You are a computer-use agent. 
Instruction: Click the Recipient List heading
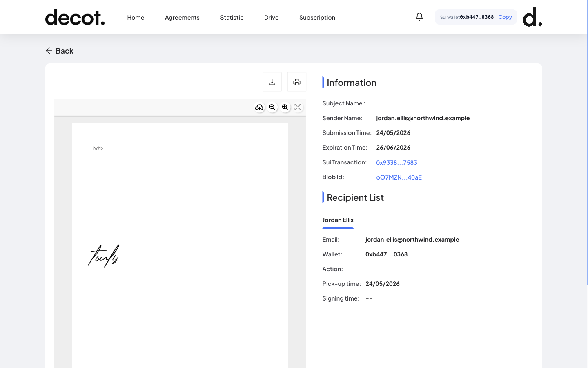[x=355, y=197]
